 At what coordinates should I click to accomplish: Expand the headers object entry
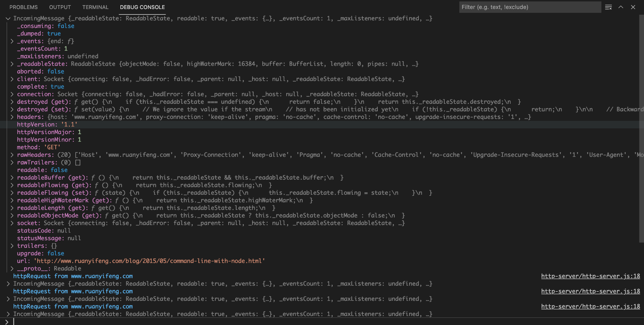12,117
